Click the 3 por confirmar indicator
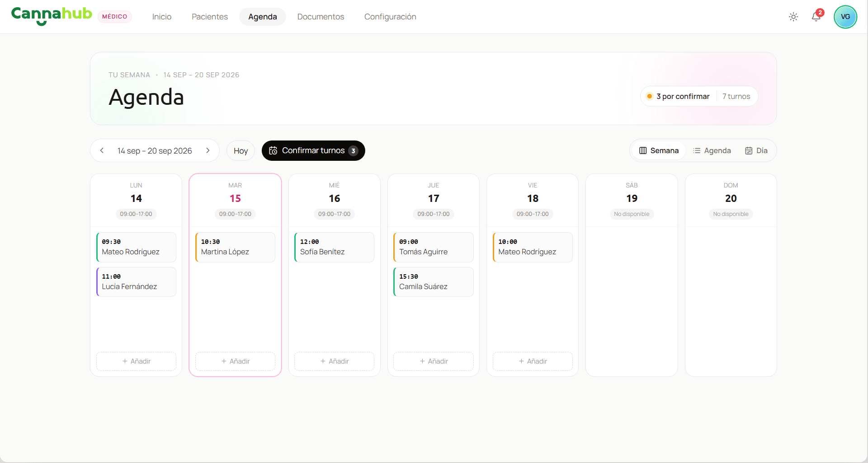The image size is (868, 463). (x=678, y=96)
